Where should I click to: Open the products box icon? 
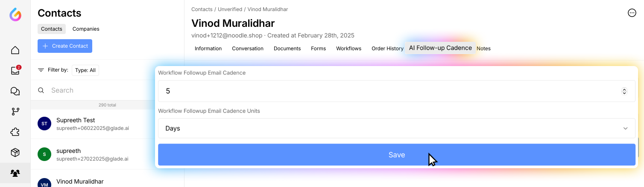(15, 152)
